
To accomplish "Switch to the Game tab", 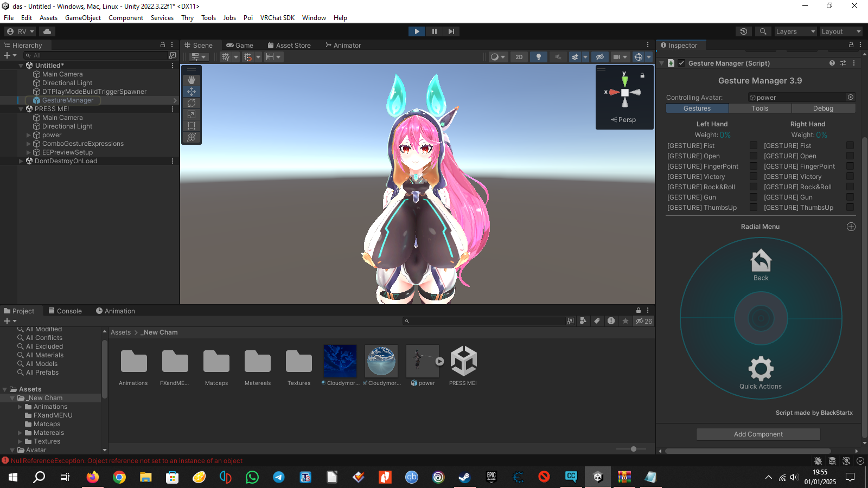I will coord(240,46).
